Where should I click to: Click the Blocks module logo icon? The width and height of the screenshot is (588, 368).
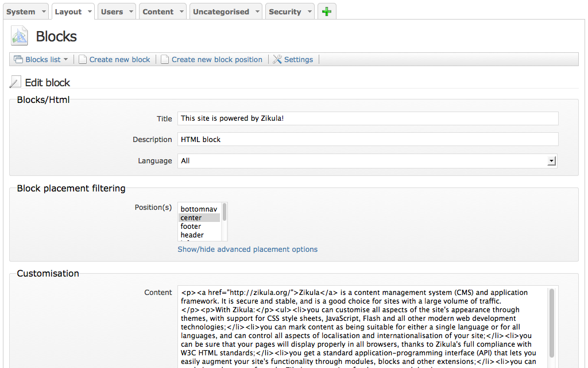coord(19,36)
